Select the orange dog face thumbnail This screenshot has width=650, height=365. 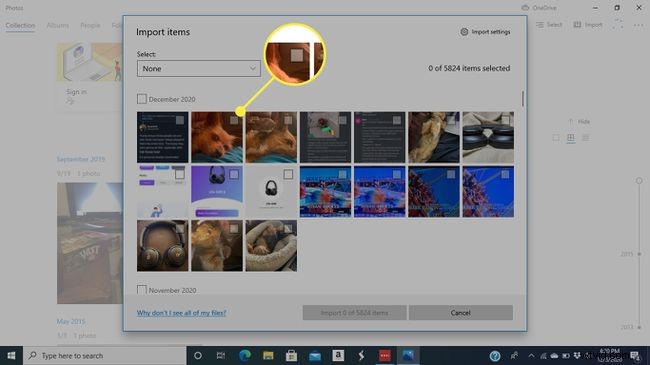tap(217, 137)
